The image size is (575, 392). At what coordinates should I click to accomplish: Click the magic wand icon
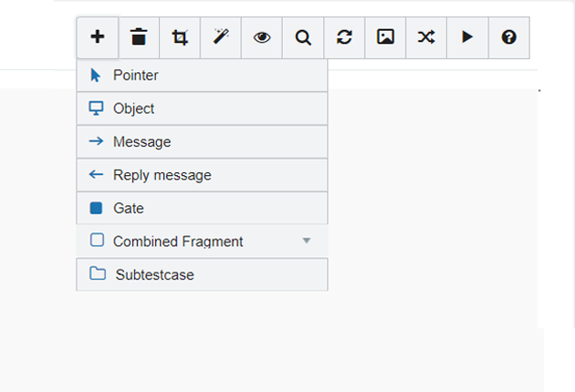coord(221,37)
